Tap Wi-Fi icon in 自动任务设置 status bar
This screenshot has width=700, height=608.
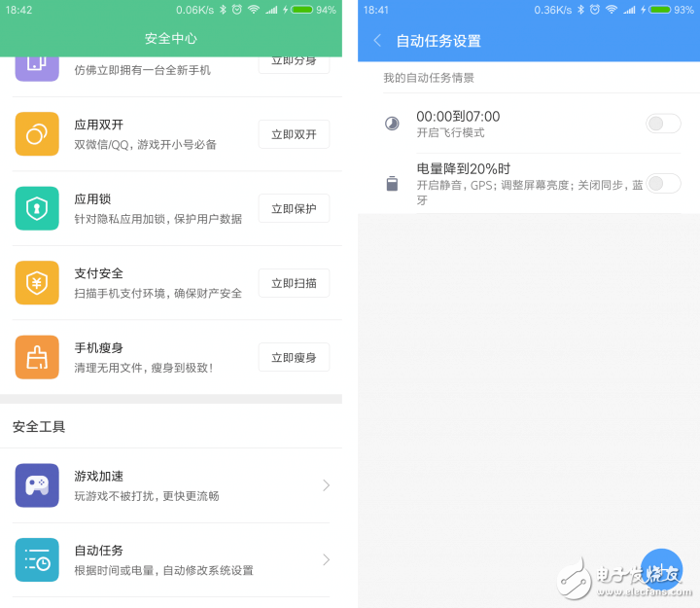tap(612, 10)
